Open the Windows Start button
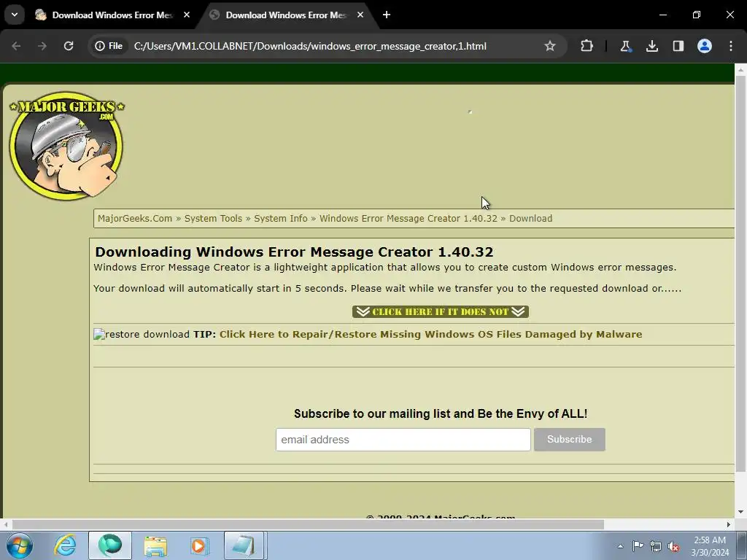747x560 pixels. 20,545
